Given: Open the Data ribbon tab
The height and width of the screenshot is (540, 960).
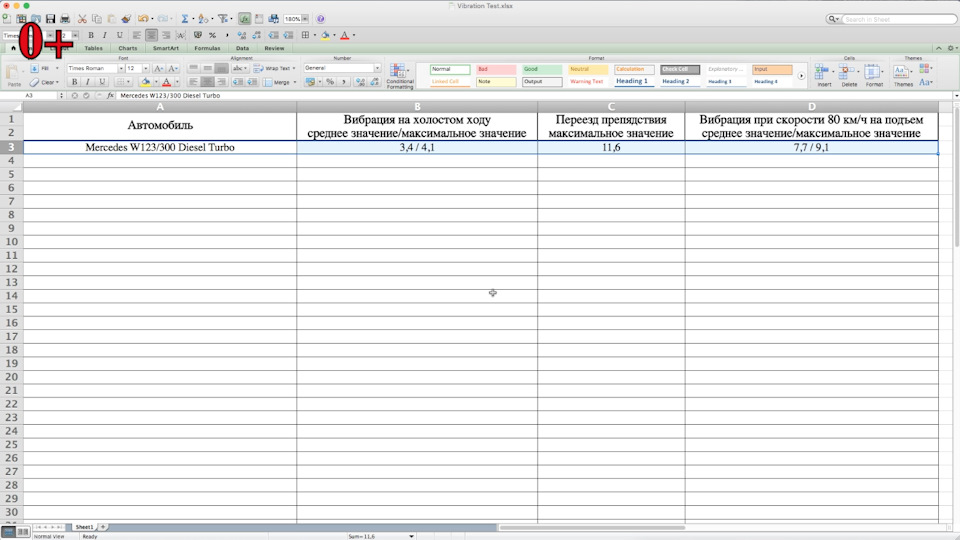Looking at the screenshot, I should (x=242, y=48).
